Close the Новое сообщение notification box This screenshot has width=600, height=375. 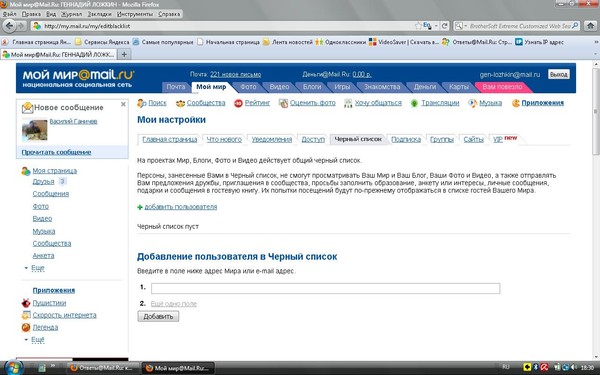123,104
